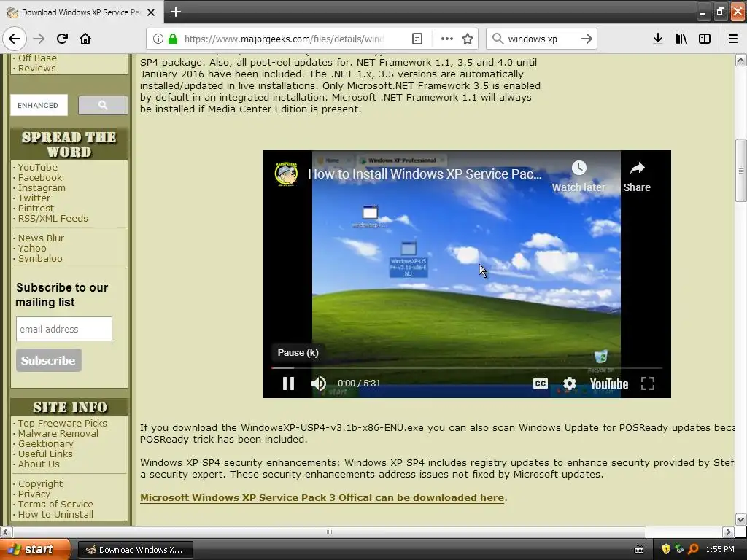Image resolution: width=747 pixels, height=560 pixels.
Task: Seek along the video progress bar
Action: tap(466, 367)
